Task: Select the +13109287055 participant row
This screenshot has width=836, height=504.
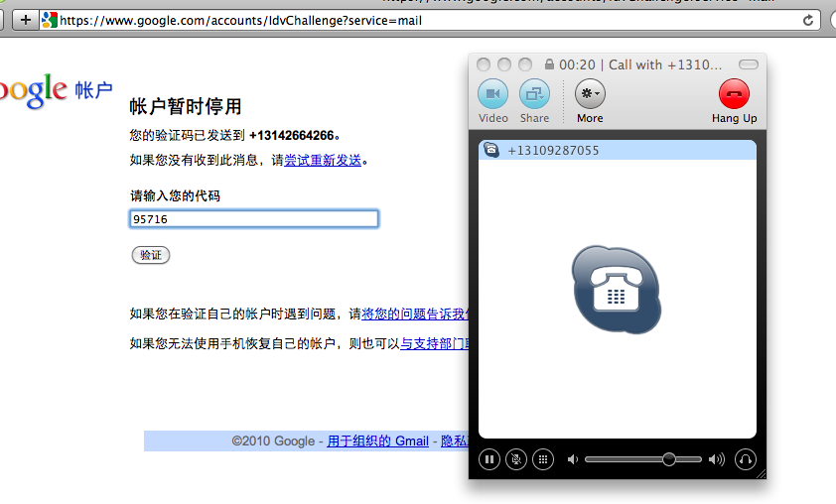Action: 617,150
